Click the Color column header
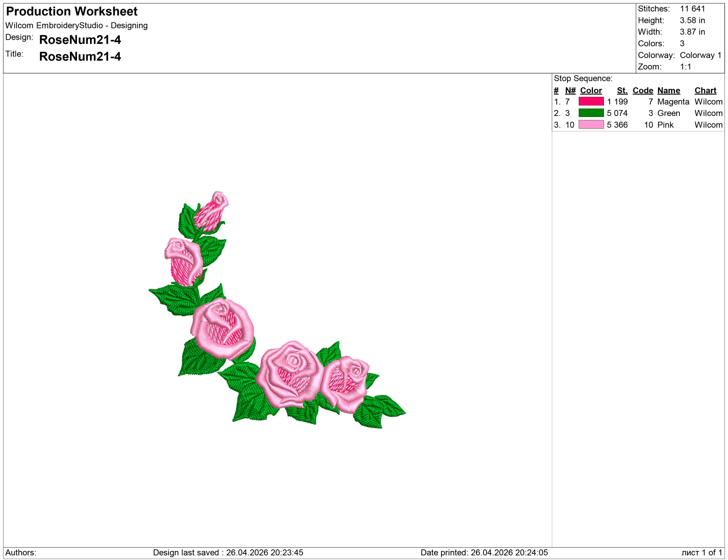This screenshot has width=728, height=560. pyautogui.click(x=591, y=90)
